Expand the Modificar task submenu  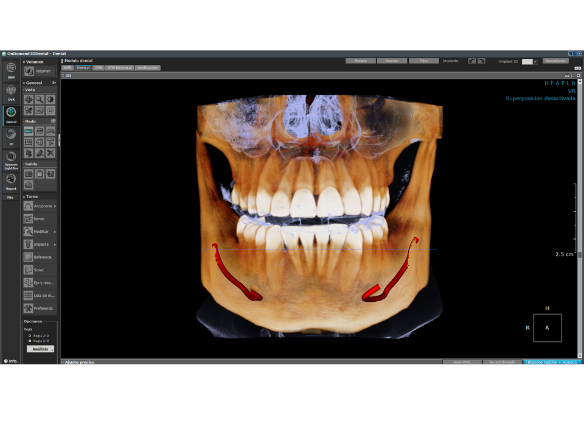point(55,232)
